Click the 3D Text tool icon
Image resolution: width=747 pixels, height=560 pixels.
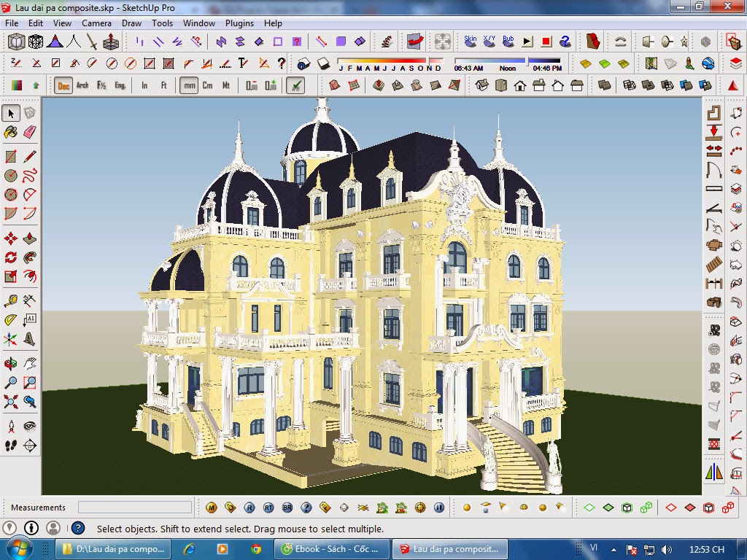point(29,338)
